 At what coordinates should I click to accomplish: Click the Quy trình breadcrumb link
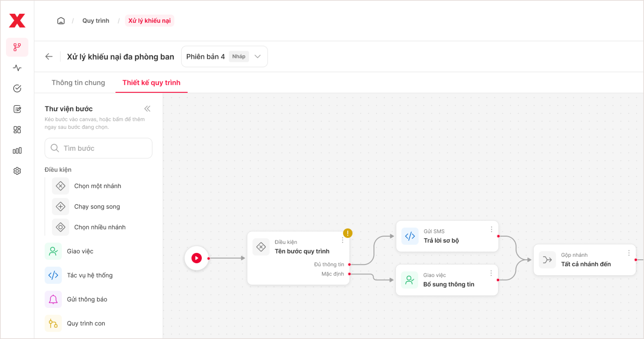(96, 21)
